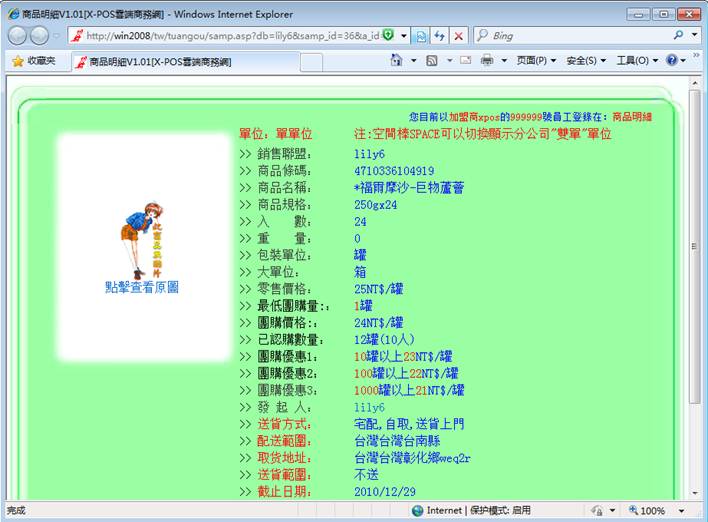The height and width of the screenshot is (522, 708).
Task: Open the Help question mark icon
Action: click(671, 61)
